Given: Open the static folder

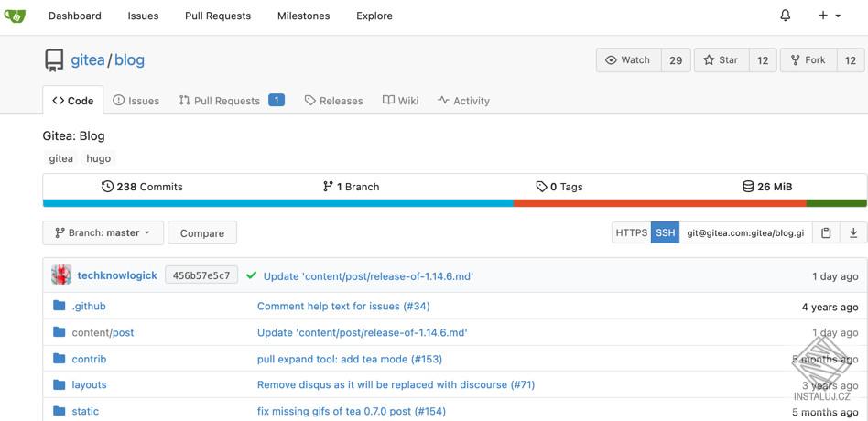Looking at the screenshot, I should pos(85,411).
